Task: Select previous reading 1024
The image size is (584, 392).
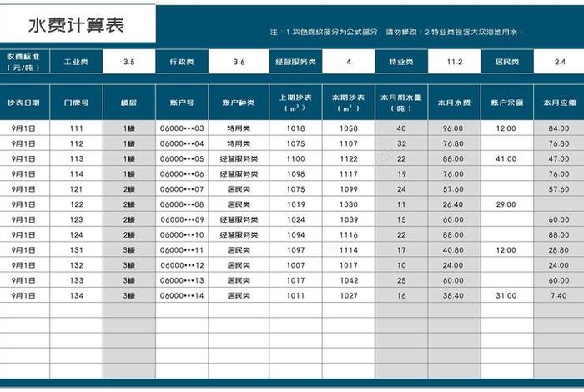Action: [x=295, y=219]
